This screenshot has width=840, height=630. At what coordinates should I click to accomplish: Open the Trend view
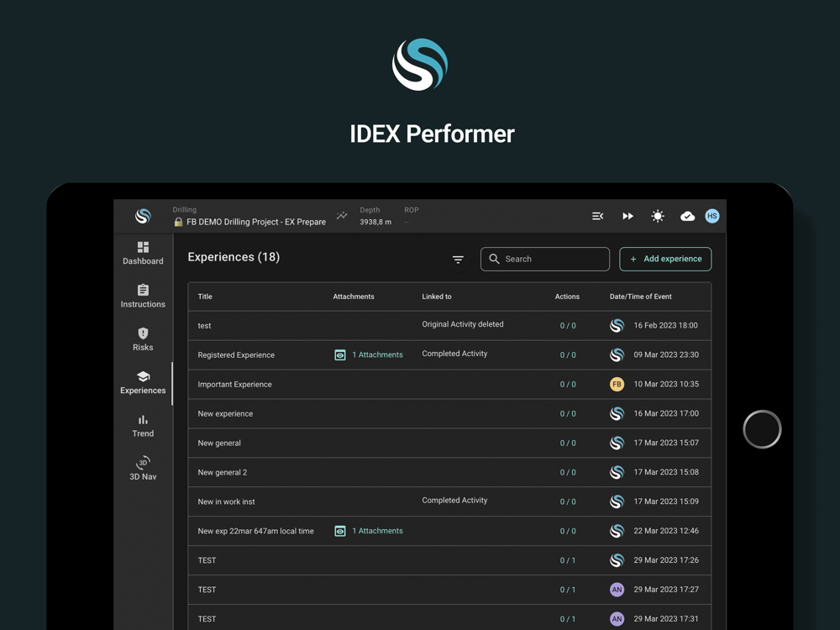tap(143, 426)
